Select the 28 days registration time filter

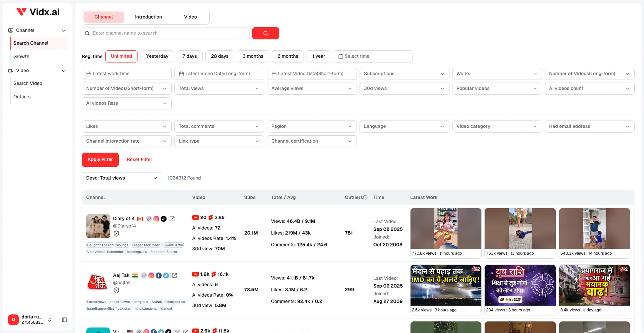tap(219, 56)
